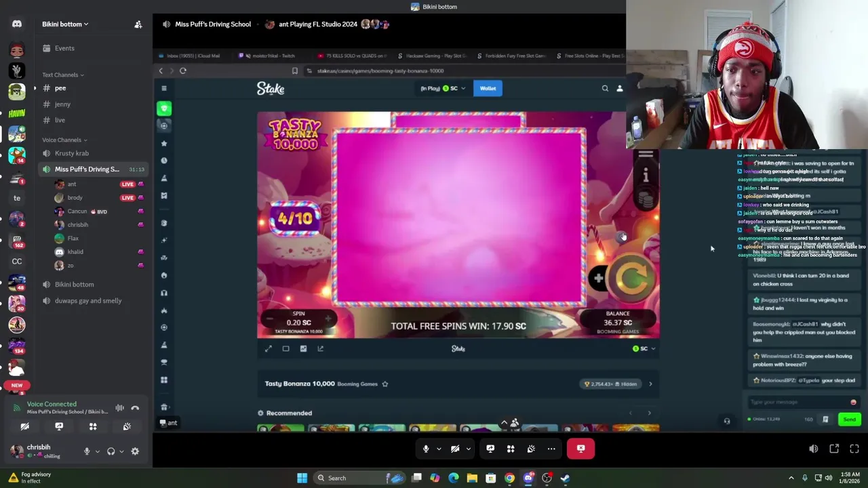
Task: Open the noise suppression waveform icon
Action: pos(119,408)
